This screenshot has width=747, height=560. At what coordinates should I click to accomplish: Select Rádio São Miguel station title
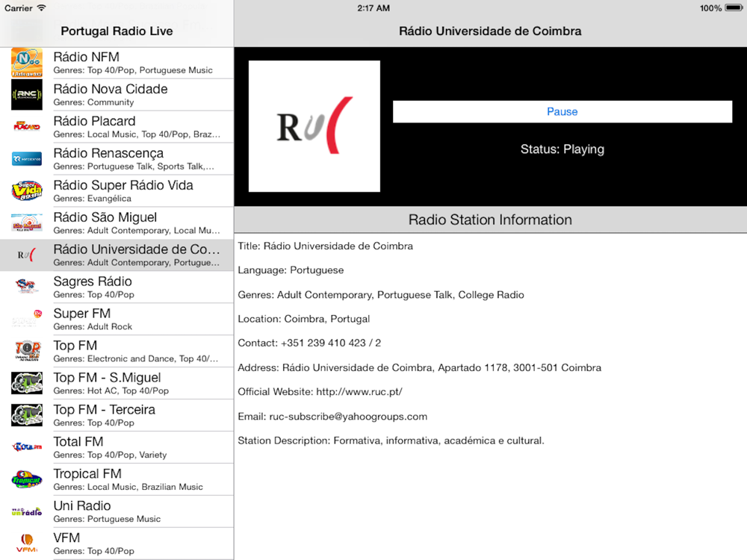[x=105, y=217]
